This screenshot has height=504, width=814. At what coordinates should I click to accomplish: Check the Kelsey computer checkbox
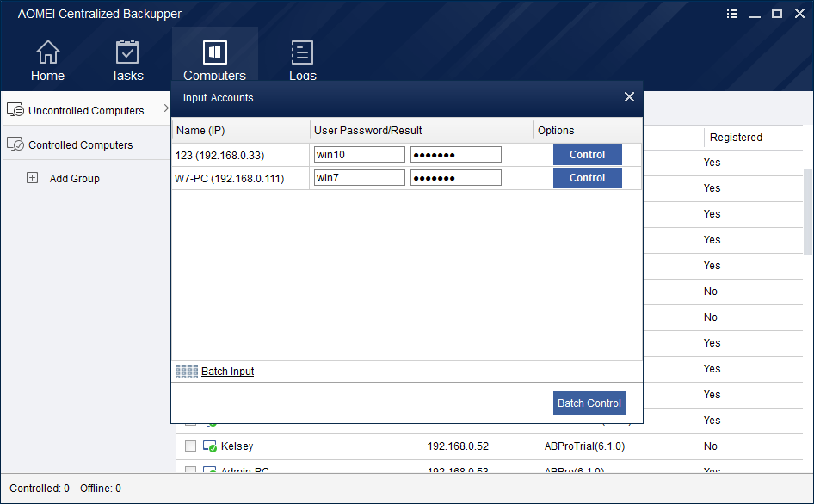(x=190, y=446)
